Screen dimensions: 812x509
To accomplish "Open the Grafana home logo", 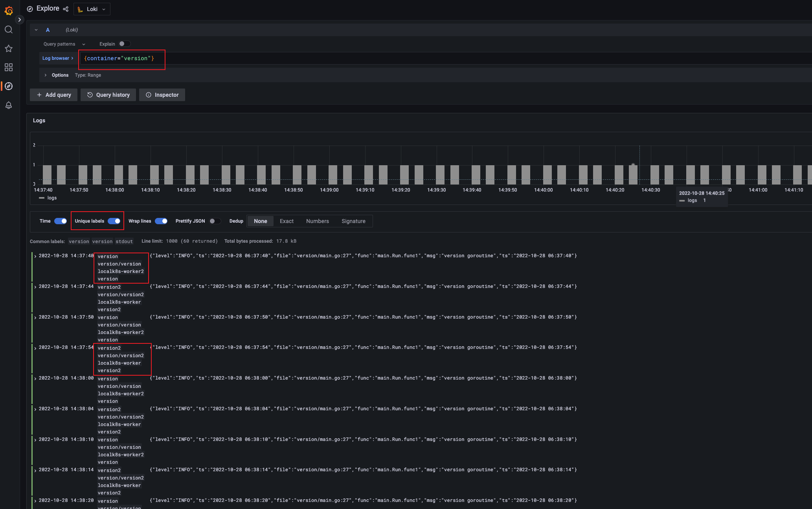I will 9,11.
